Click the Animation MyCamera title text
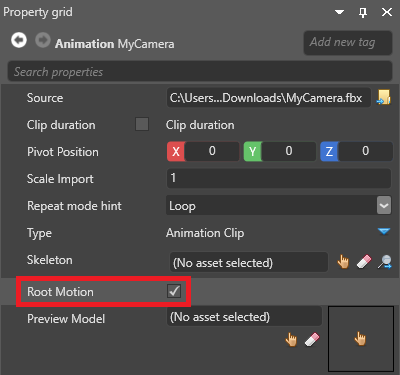 (x=115, y=44)
